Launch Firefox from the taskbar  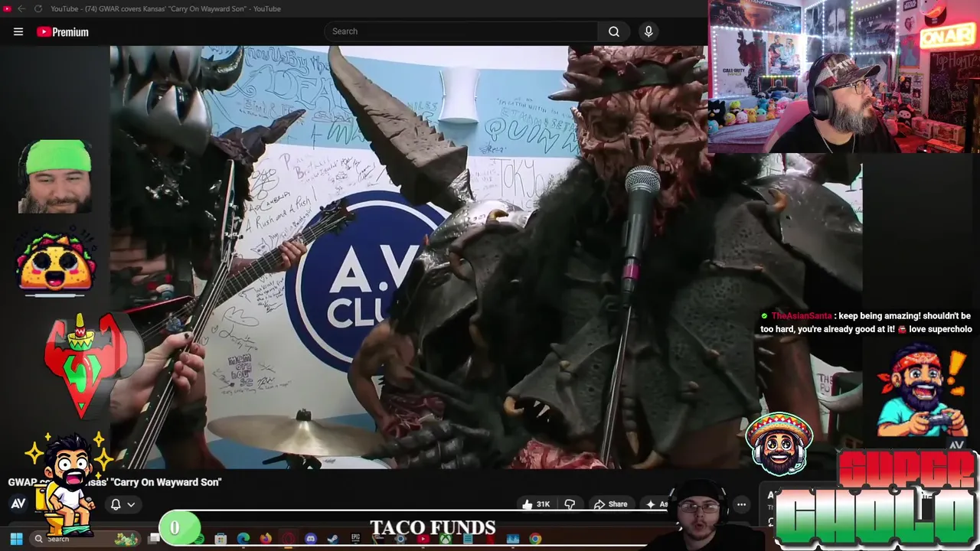pyautogui.click(x=266, y=539)
